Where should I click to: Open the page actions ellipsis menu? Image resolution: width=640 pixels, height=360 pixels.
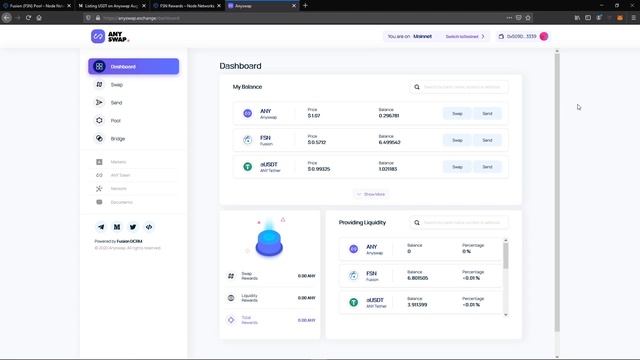click(x=509, y=18)
